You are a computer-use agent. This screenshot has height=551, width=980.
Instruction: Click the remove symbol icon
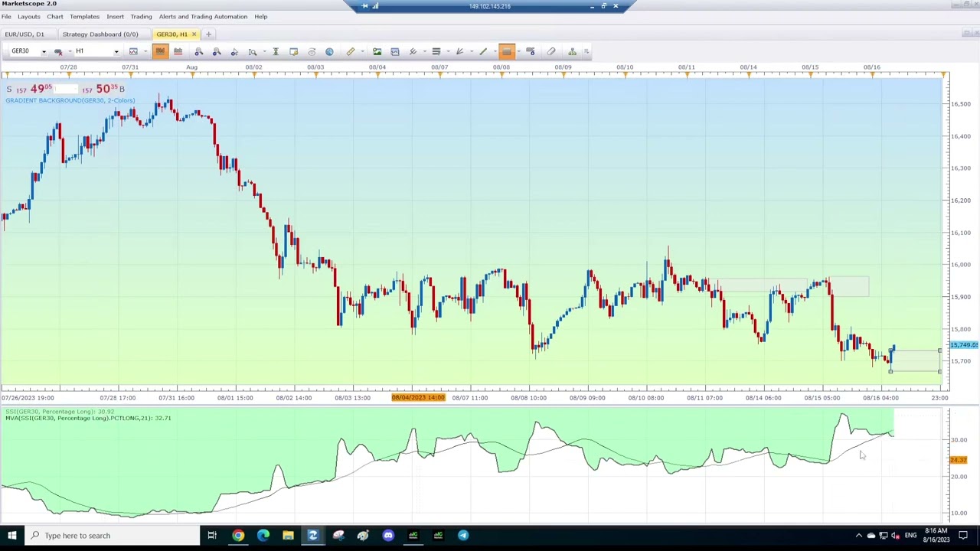coord(59,52)
